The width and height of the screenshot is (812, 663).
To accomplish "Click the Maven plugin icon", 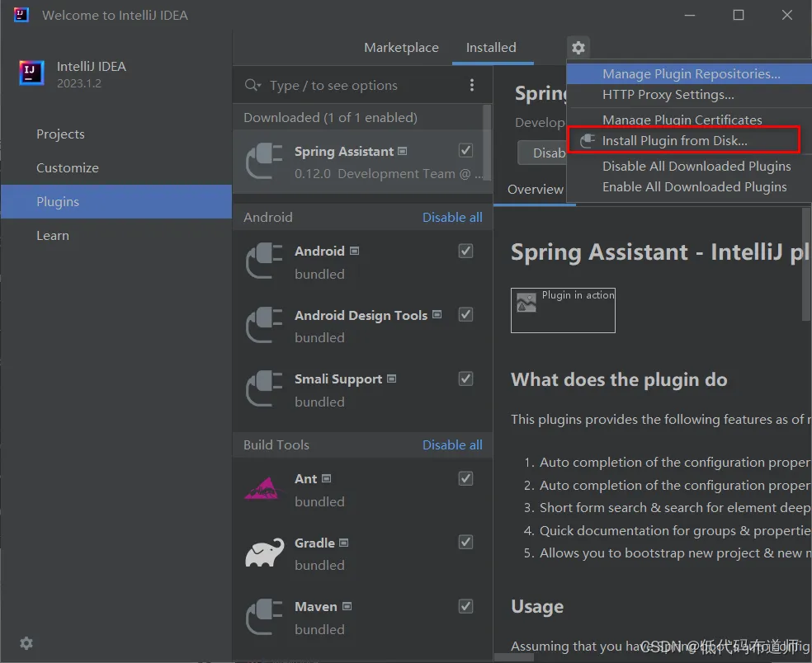I will point(264,617).
